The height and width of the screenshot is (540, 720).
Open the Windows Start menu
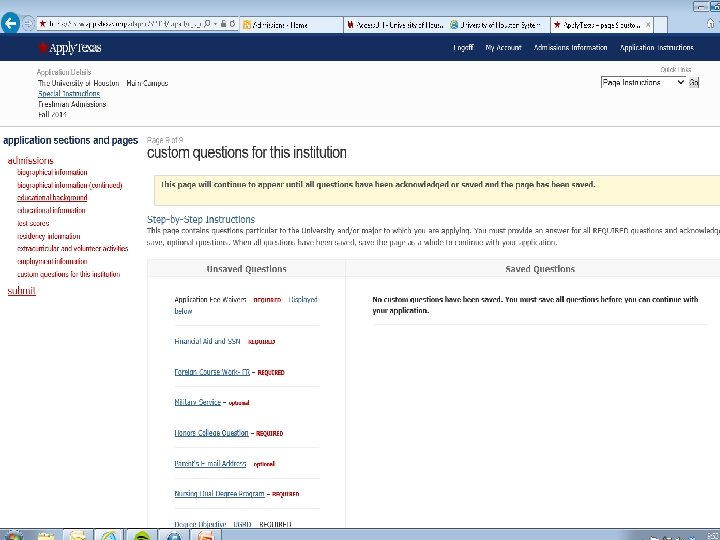[x=13, y=535]
